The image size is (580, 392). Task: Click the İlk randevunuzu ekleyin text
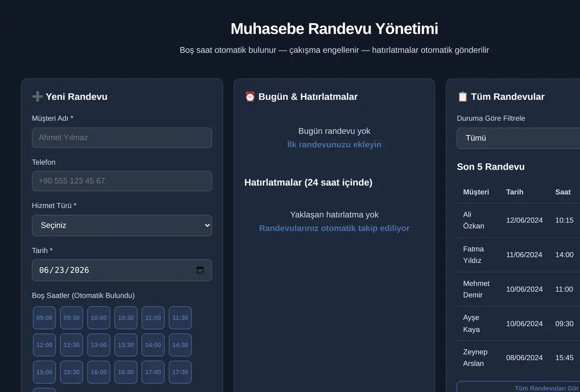pos(334,145)
